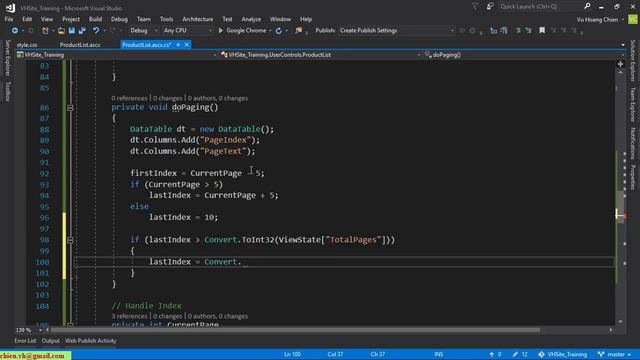Screen dimensions: 640x360
Task: Pin the ProductList.ascx.cs tab
Action: (x=178, y=45)
